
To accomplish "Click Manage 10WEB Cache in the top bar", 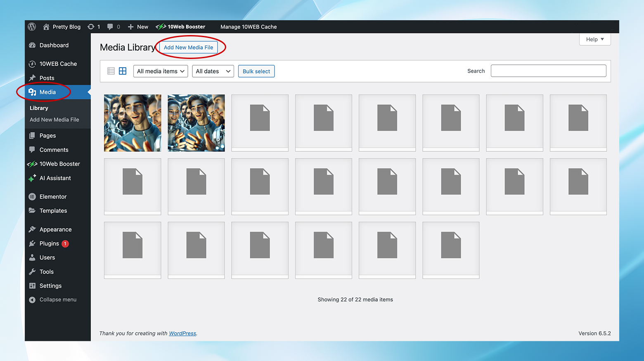I will click(248, 26).
